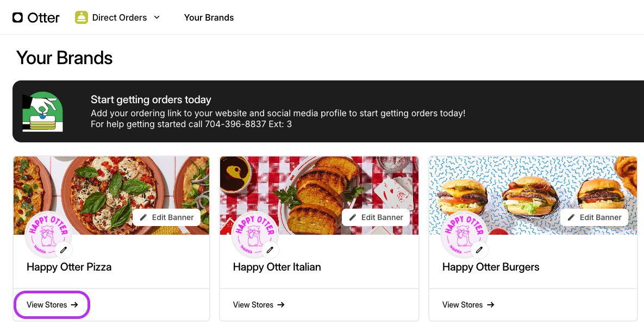
Task: Select the Happy Otter Pizza banner image
Action: [111, 185]
